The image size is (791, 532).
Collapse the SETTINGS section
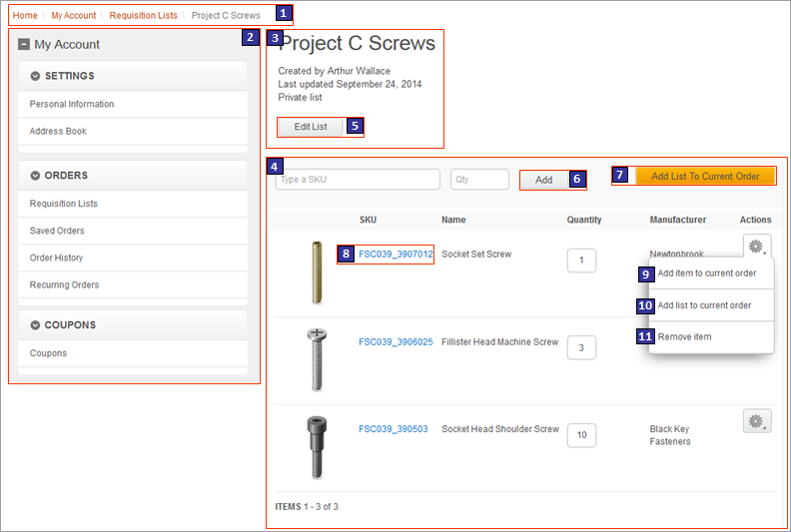point(35,76)
